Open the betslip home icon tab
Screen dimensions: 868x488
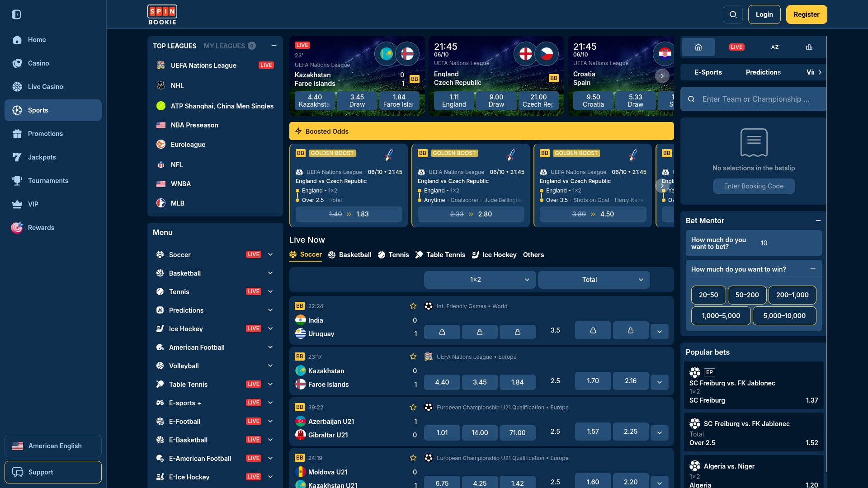[698, 47]
